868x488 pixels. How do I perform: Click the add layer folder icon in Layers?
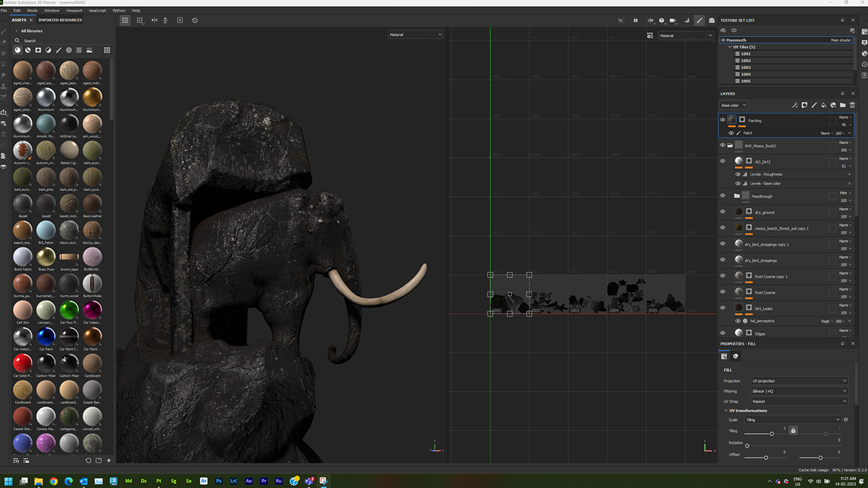842,105
